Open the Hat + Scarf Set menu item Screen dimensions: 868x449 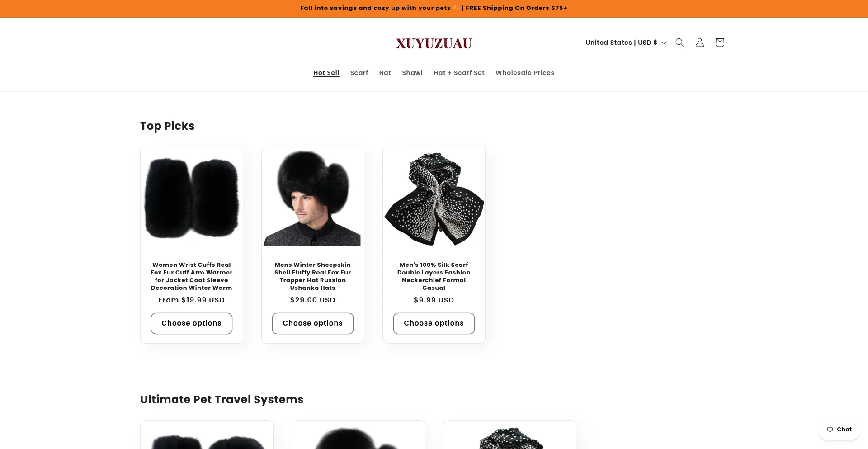459,73
